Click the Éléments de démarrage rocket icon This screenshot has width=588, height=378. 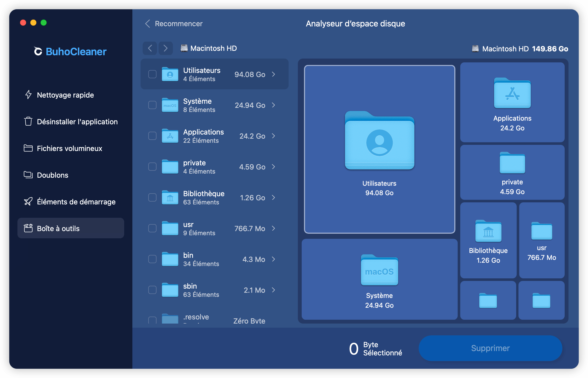[28, 202]
